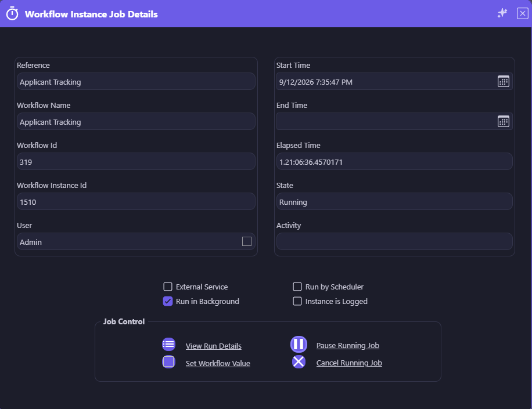Uncheck Run in Background
Image resolution: width=532 pixels, height=409 pixels.
pyautogui.click(x=168, y=301)
